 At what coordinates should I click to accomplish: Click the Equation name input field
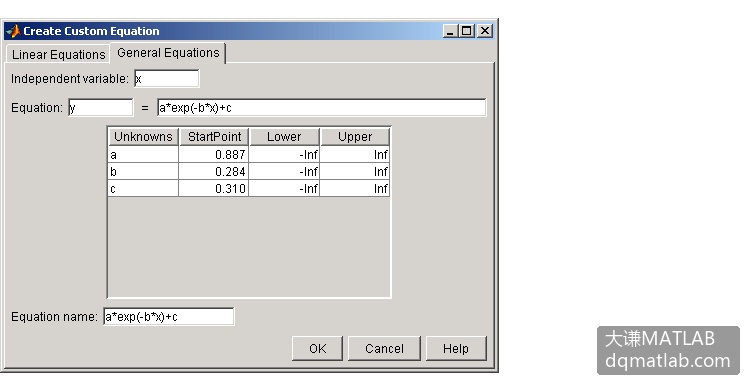[169, 317]
